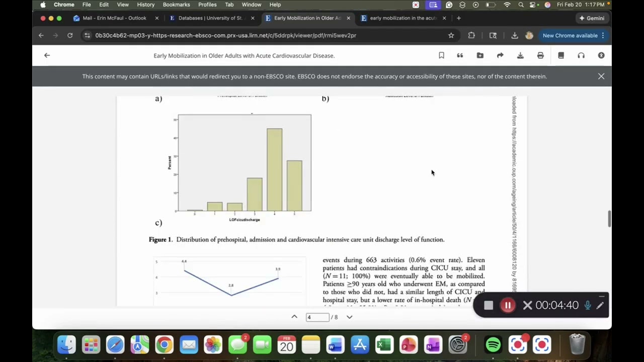Open Microsoft Excel from the Dock
Screen dimensions: 644x362
pos(384,344)
